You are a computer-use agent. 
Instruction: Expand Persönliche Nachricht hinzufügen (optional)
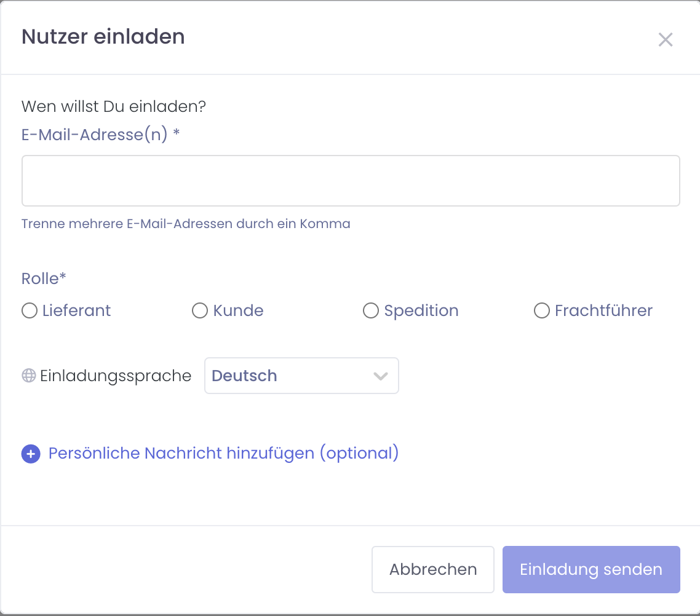click(223, 454)
